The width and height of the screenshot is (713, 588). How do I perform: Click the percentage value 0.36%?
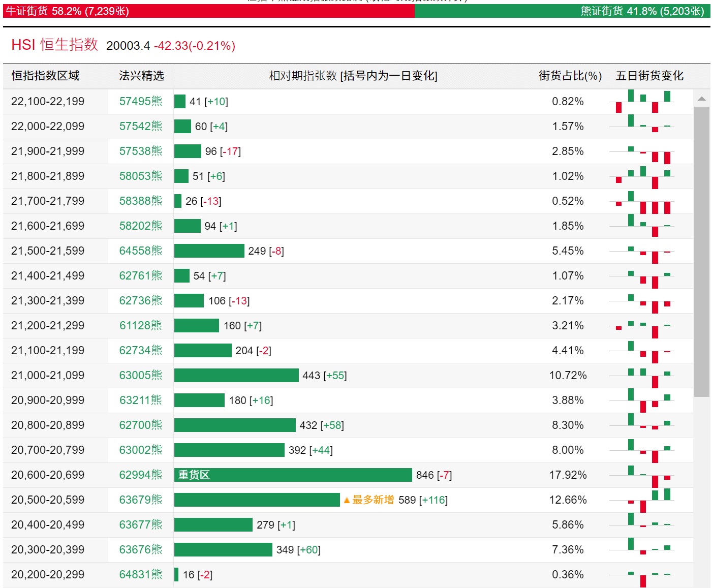568,574
